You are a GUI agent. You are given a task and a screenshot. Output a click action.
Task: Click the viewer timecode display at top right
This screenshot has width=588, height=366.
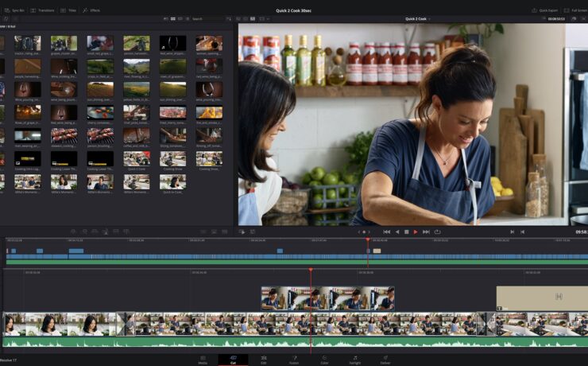556,19
